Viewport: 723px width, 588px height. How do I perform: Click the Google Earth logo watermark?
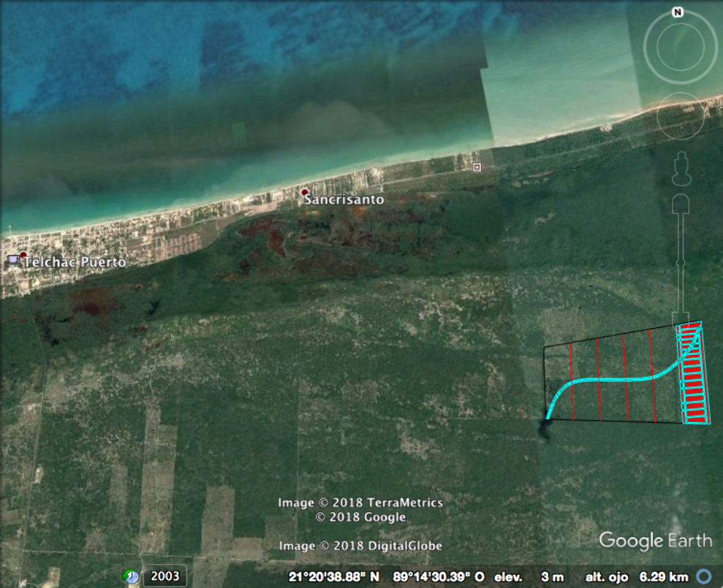pos(655,541)
